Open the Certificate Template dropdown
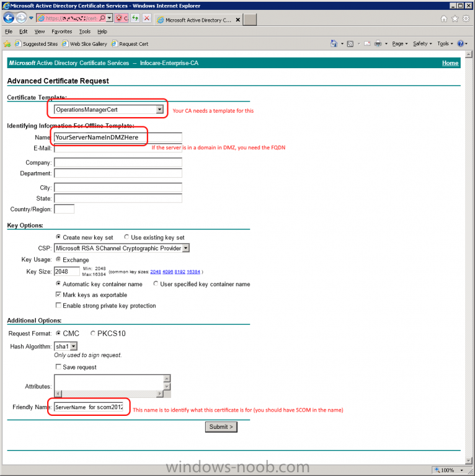This screenshot has width=475, height=476. (x=159, y=110)
